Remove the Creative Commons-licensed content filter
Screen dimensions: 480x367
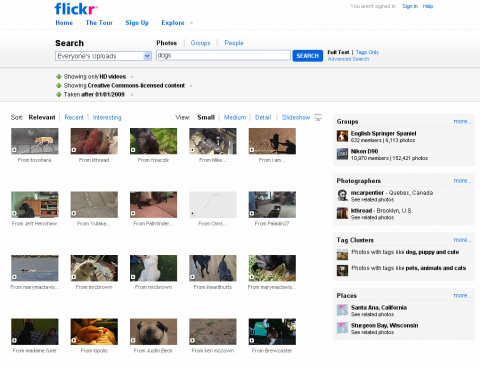coord(191,86)
